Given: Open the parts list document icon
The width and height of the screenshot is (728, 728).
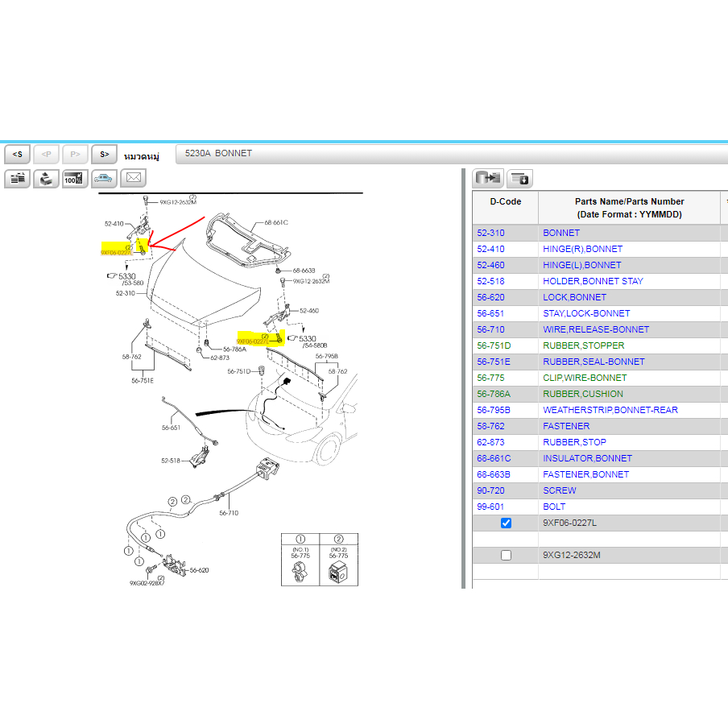Looking at the screenshot, I should click(17, 178).
